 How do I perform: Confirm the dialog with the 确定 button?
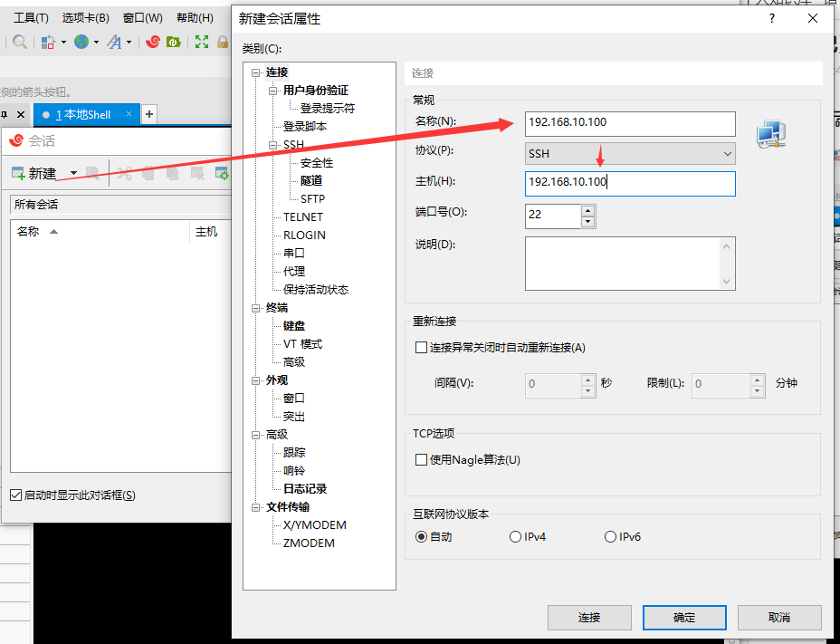pos(684,617)
